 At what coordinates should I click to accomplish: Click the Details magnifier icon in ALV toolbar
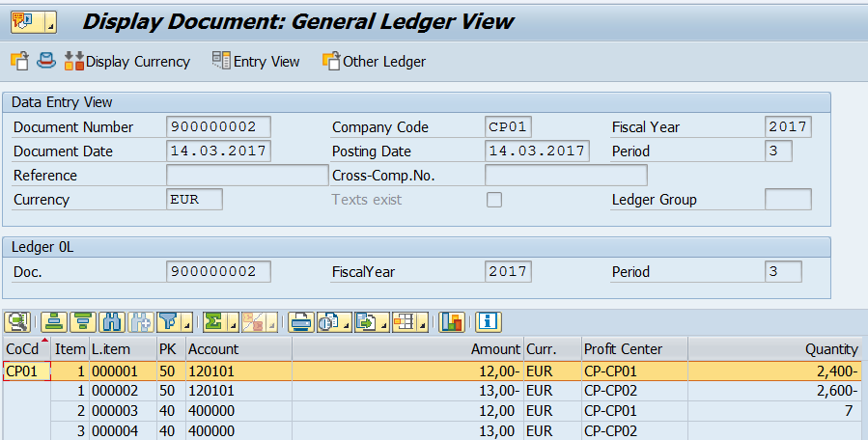[17, 321]
